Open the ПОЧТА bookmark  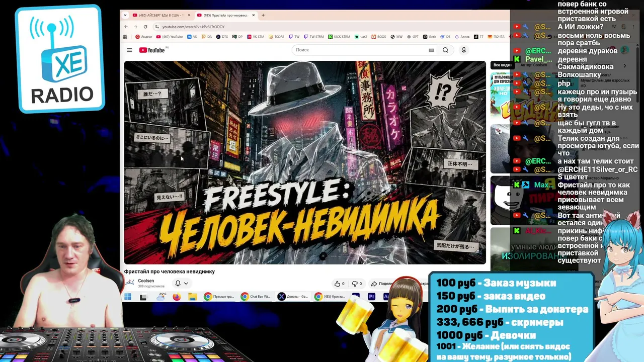496,37
